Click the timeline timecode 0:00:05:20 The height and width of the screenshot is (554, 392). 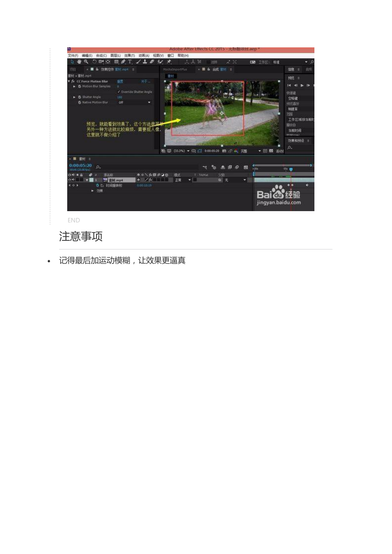click(x=80, y=166)
